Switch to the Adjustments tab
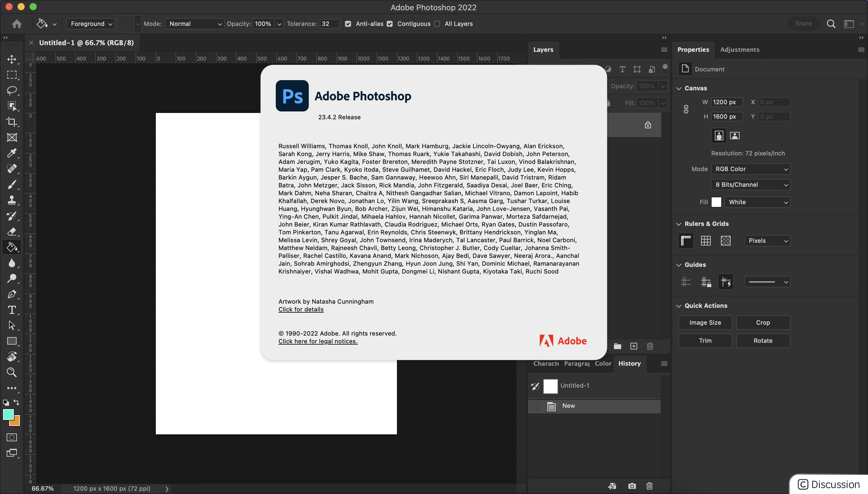 click(739, 49)
